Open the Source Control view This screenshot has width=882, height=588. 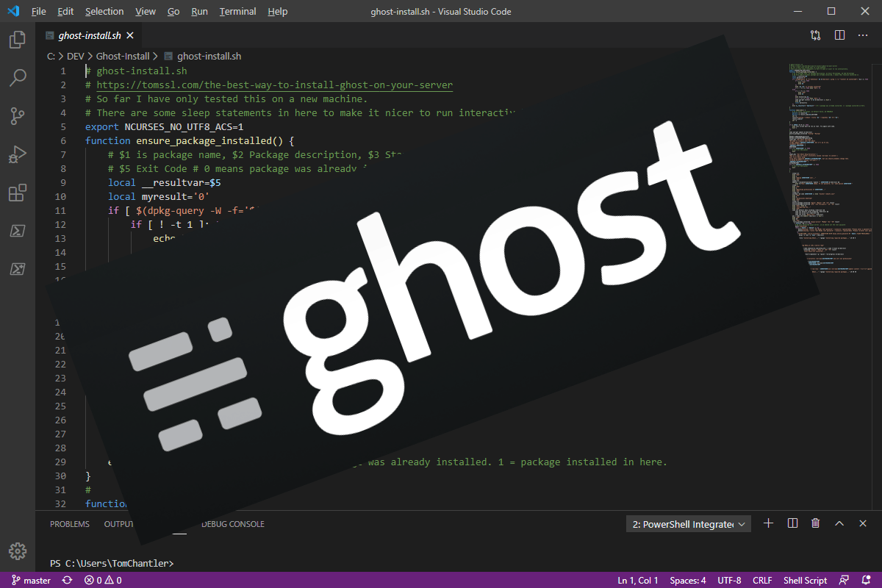pyautogui.click(x=17, y=116)
